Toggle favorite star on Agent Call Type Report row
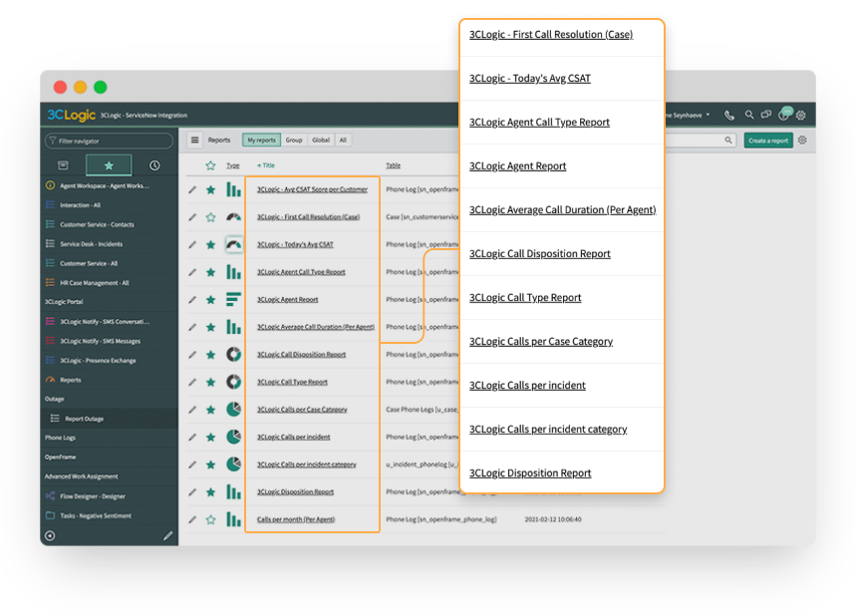 point(210,272)
